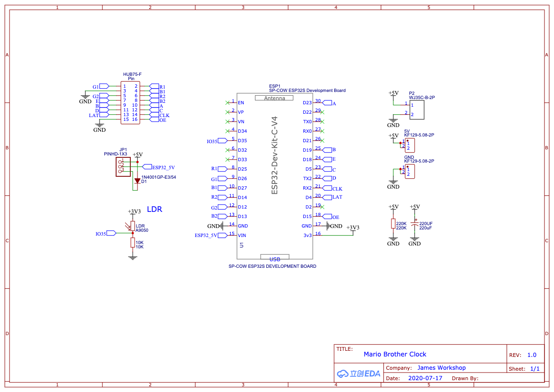Select the ESP32-Dev-Kit-C-V4 module symbol

coord(275,175)
